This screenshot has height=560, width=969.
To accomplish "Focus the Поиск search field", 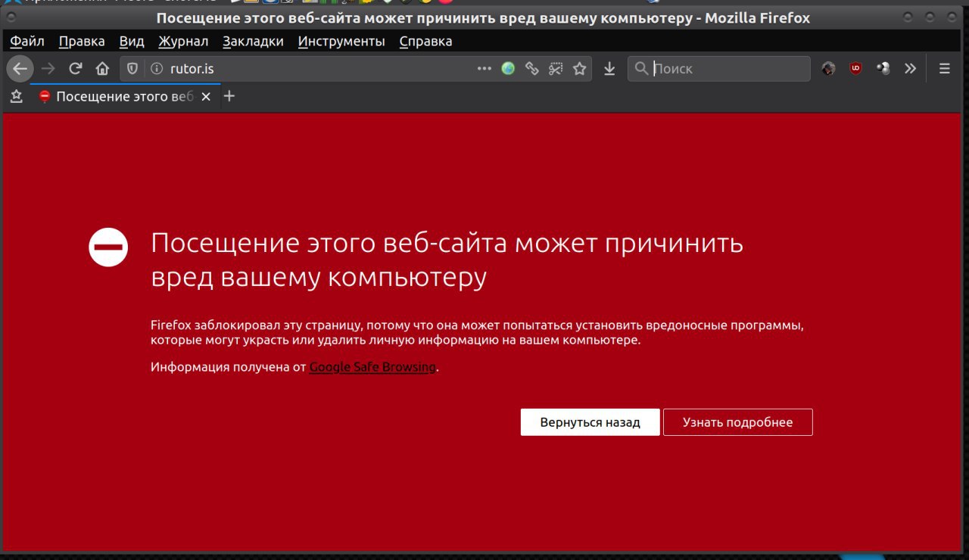I will tap(719, 69).
